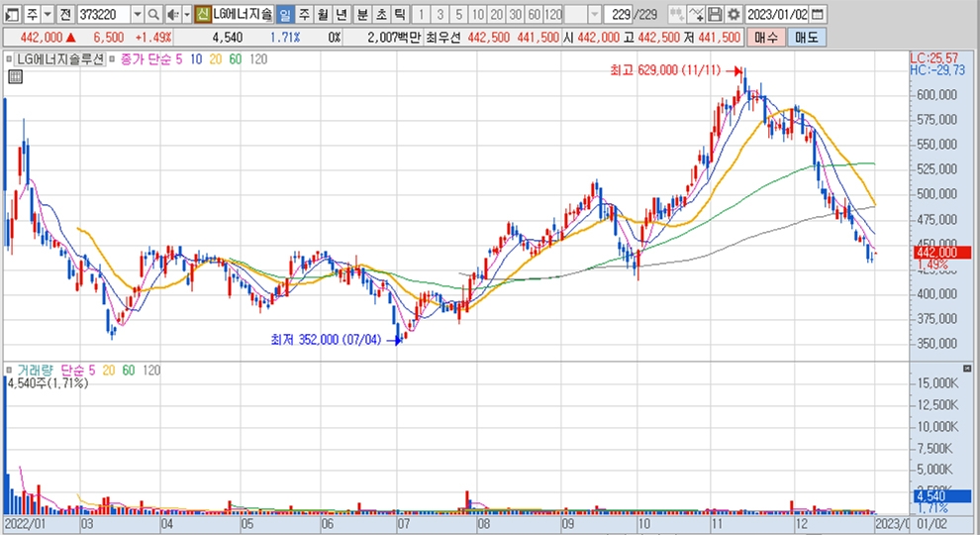The image size is (980, 535).
Task: Click the grid table icon below chart legend
Action: pyautogui.click(x=15, y=77)
